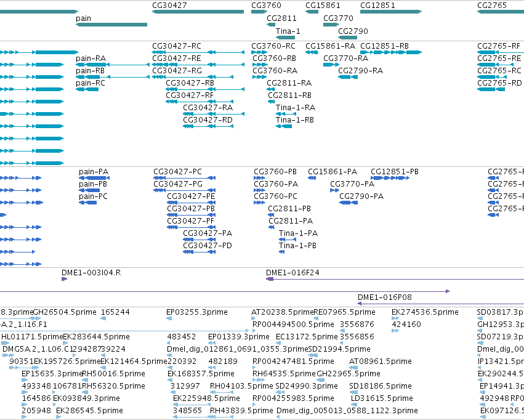The width and height of the screenshot is (524, 420).
Task: Select transcript pain-RC
Action: click(91, 83)
